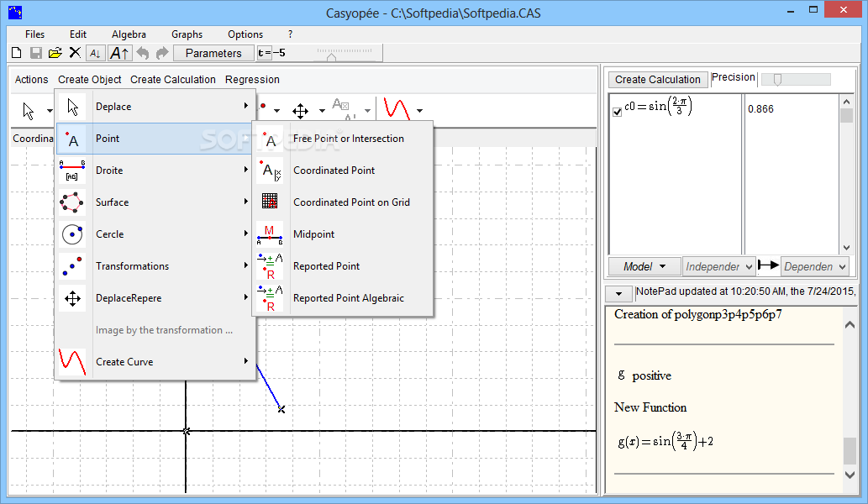Click the Save floppy disk icon
This screenshot has width=868, height=504.
[36, 53]
